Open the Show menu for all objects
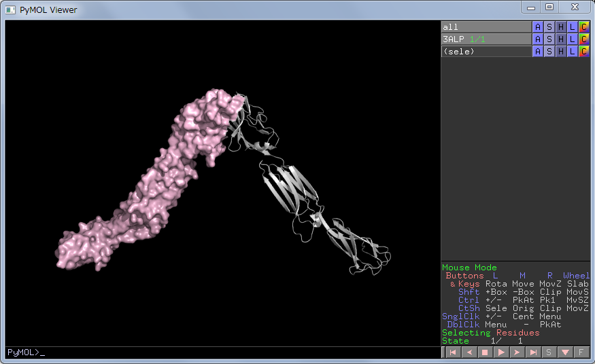 [x=549, y=27]
